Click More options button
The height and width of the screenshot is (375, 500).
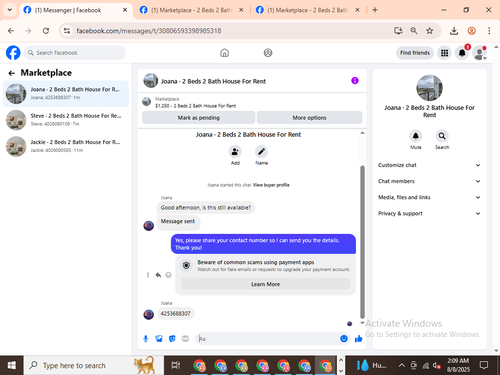point(309,118)
